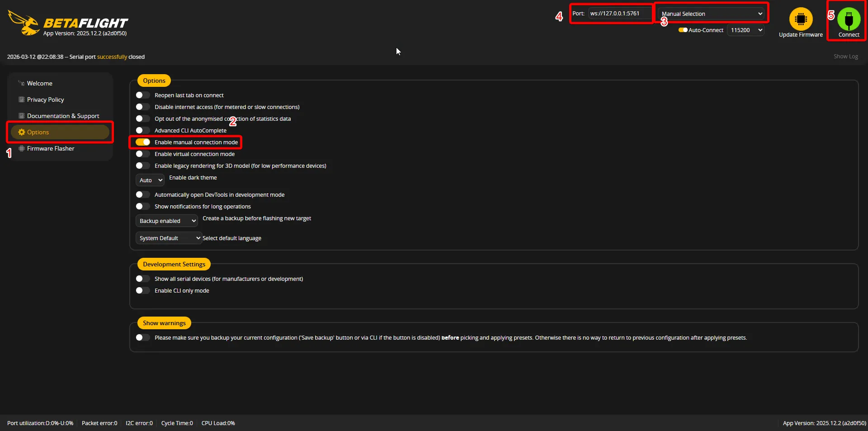The image size is (868, 431).
Task: Click the green Connect USB icon
Action: point(849,19)
